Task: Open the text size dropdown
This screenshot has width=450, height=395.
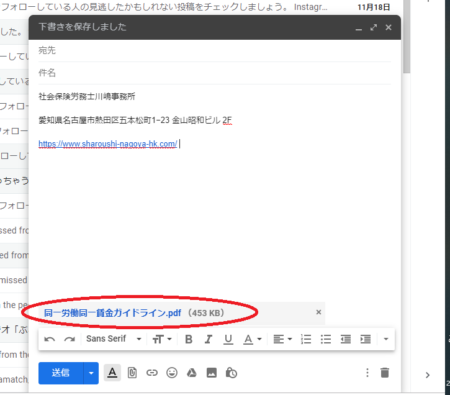Action: [162, 339]
